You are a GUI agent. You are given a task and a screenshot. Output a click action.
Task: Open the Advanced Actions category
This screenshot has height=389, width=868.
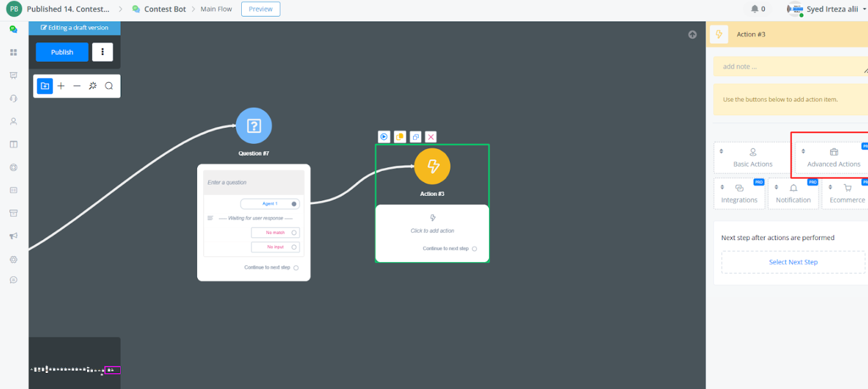click(833, 158)
